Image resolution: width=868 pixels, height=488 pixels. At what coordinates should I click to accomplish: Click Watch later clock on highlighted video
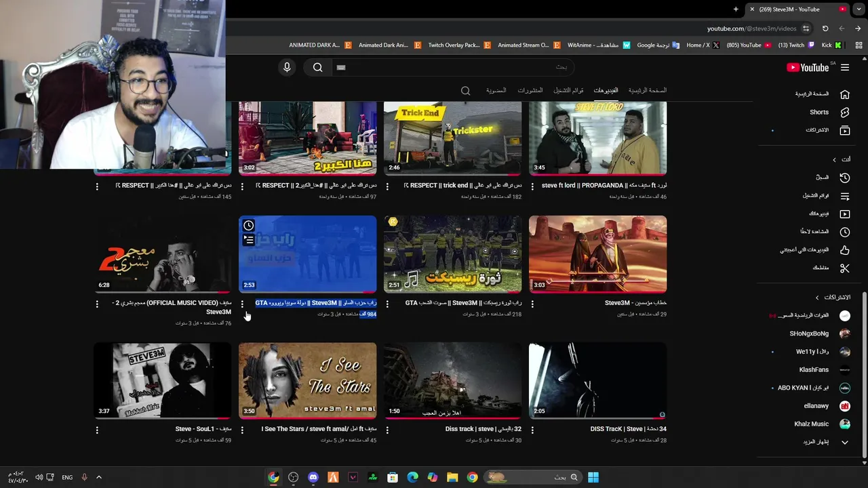point(249,226)
